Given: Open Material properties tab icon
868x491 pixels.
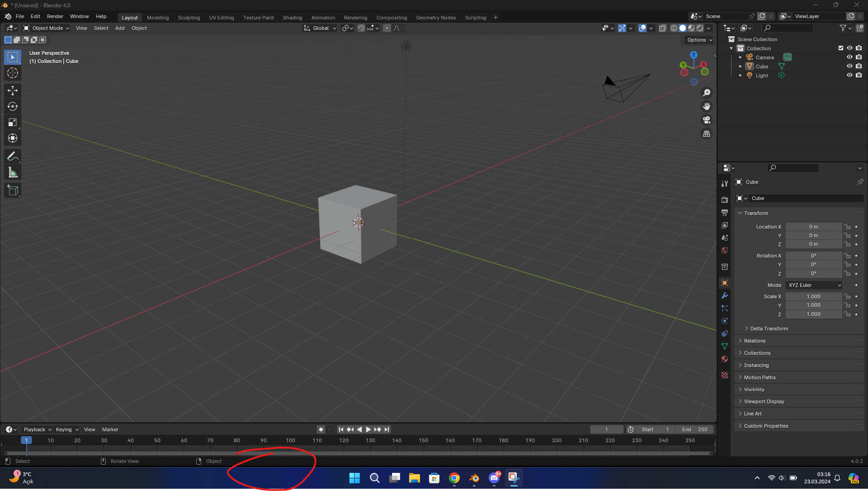Looking at the screenshot, I should [725, 359].
